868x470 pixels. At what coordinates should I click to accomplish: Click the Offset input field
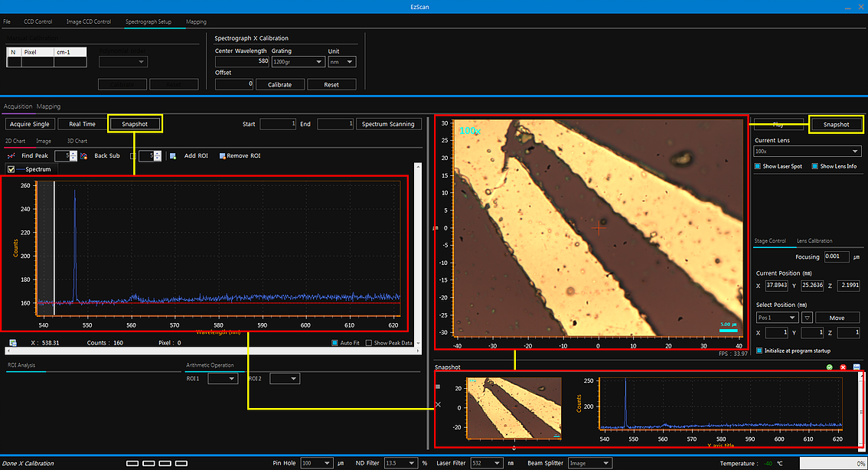click(x=234, y=84)
